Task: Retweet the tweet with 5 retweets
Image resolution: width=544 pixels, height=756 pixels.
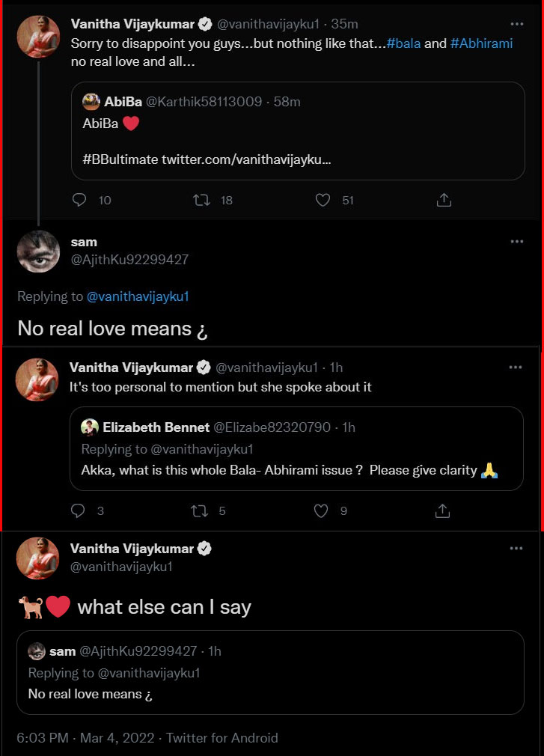Action: tap(200, 510)
